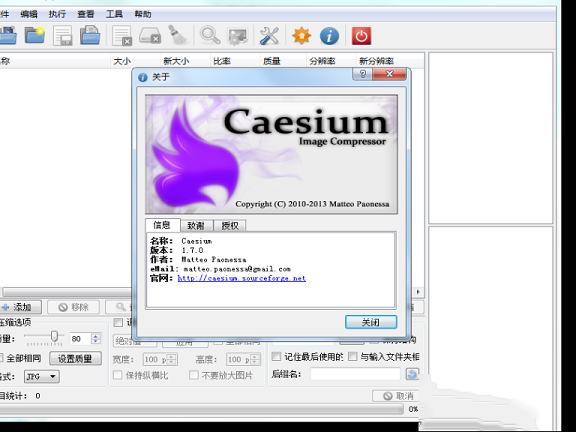
Task: Click the compression progress bar
Action: [x=201, y=409]
